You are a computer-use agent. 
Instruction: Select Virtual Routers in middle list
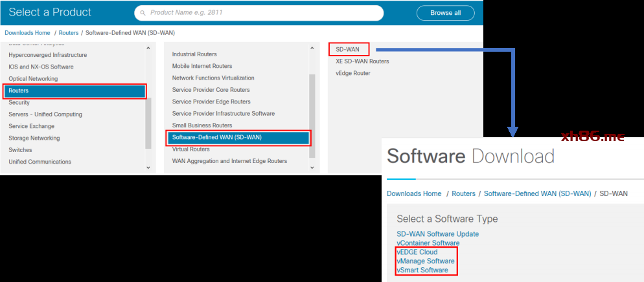[x=190, y=149]
